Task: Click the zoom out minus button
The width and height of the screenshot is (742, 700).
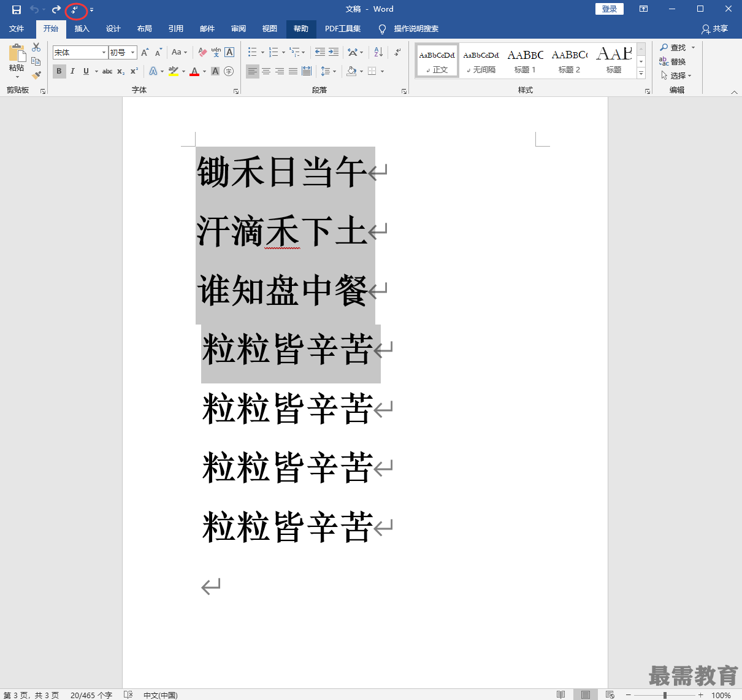Action: [x=629, y=695]
